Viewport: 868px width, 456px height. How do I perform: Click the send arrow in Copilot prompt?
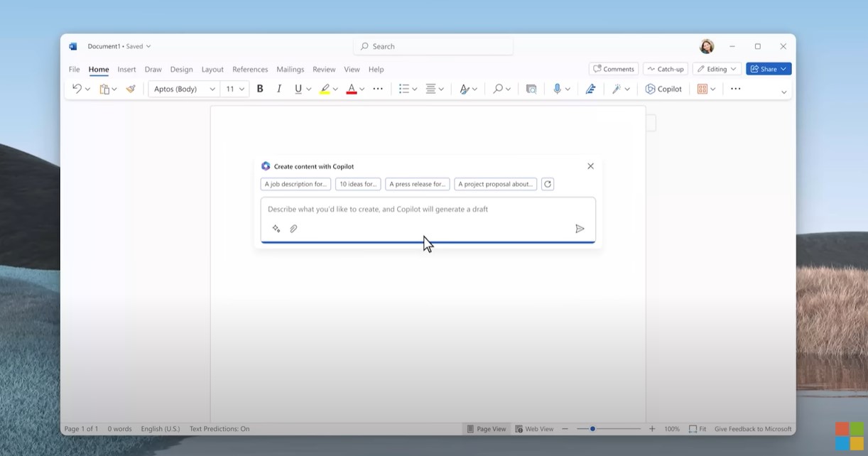pyautogui.click(x=580, y=229)
